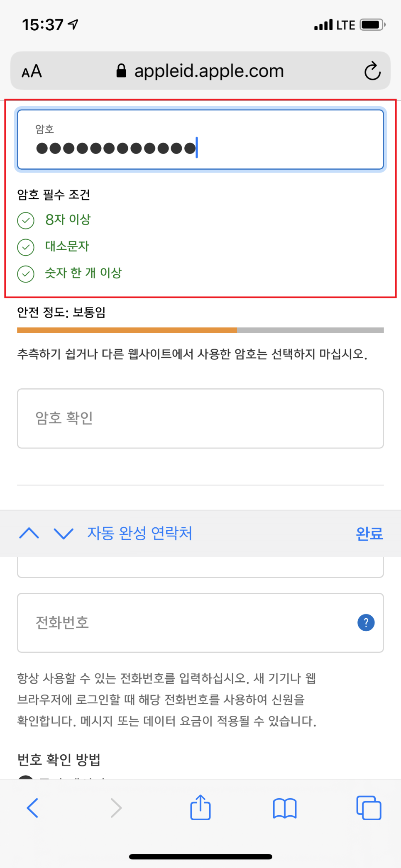Tap the help question mark beside 전화번호
This screenshot has height=868, width=401.
coord(366,622)
